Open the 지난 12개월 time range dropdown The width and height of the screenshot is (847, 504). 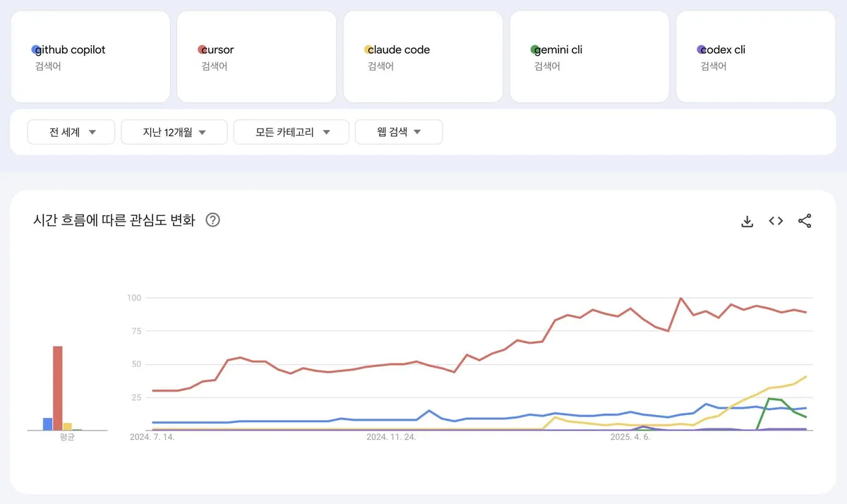[174, 132]
